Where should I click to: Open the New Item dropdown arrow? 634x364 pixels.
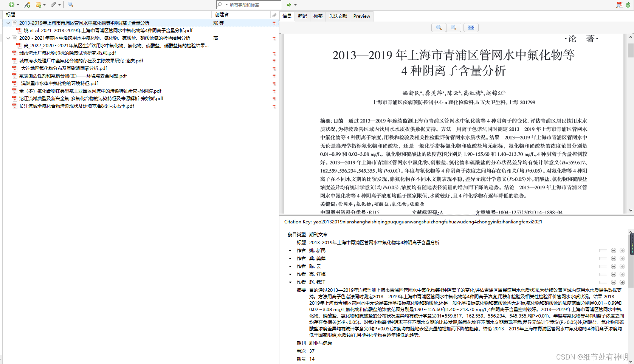click(18, 5)
